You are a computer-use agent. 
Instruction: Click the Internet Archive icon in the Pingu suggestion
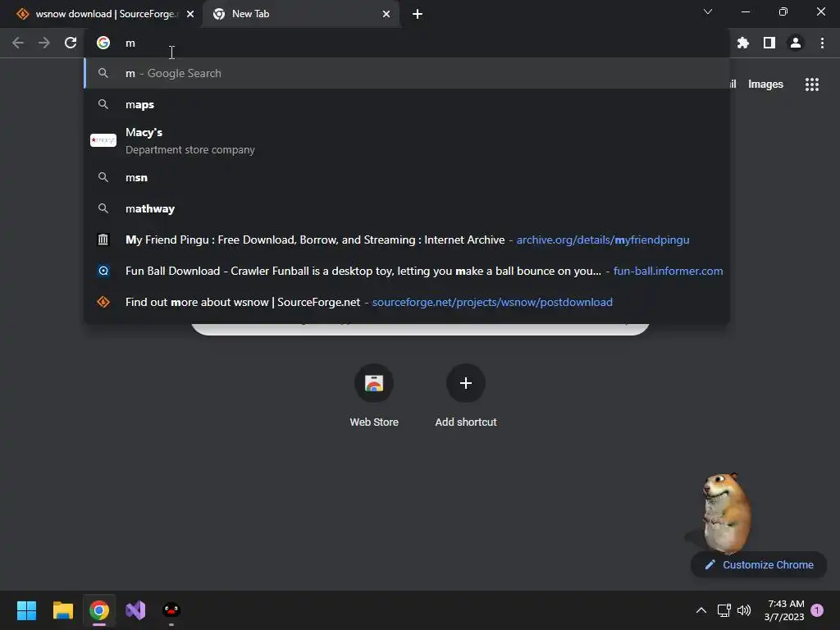103,240
